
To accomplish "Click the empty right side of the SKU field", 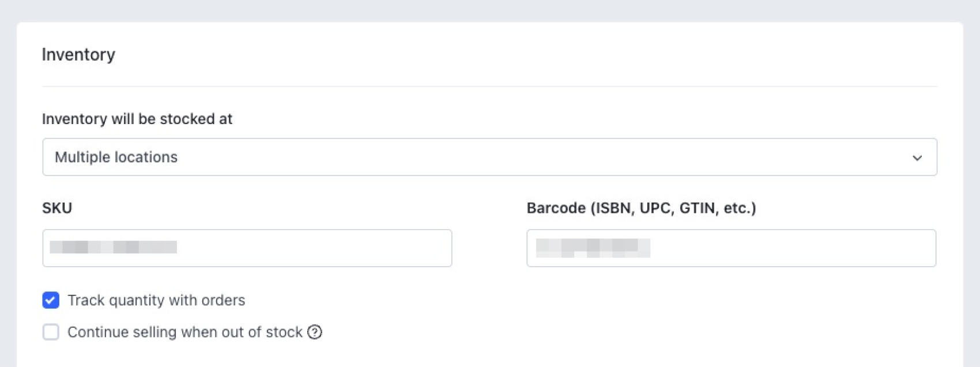I will point(357,248).
